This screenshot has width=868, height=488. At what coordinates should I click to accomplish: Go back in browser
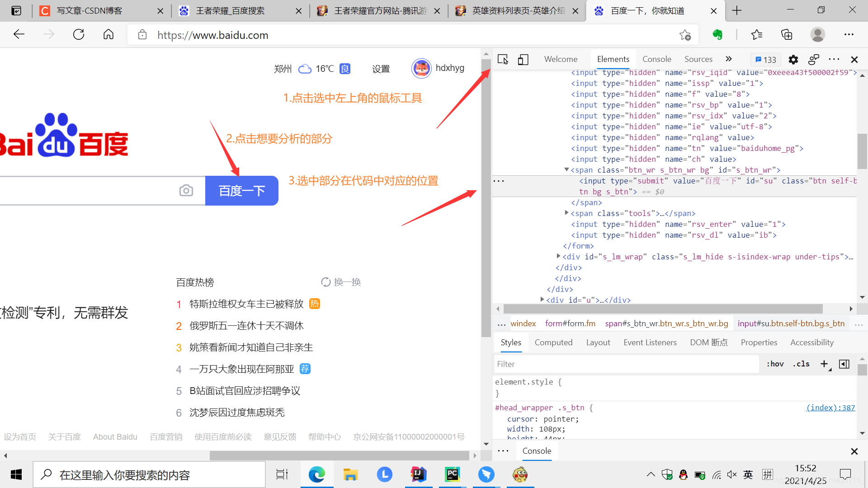click(x=19, y=35)
